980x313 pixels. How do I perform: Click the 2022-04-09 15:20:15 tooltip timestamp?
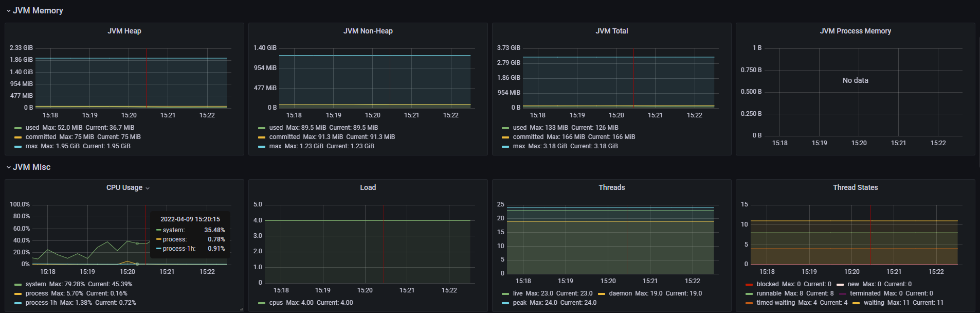pos(190,219)
